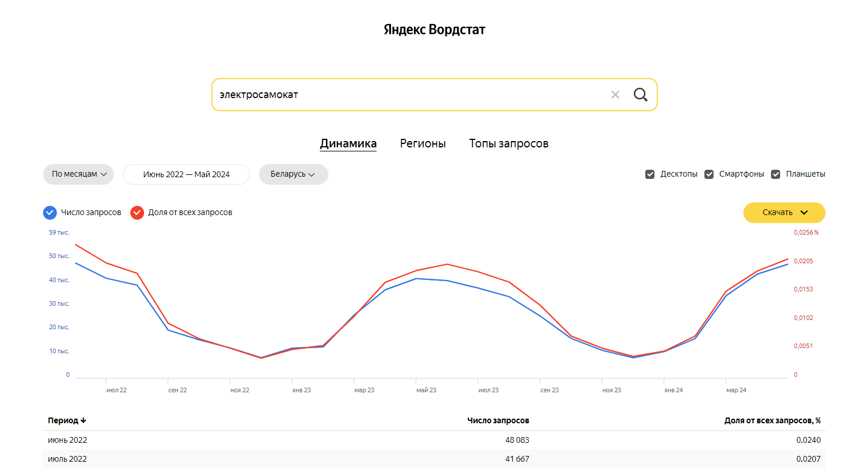Viewport: 868px width, 472px height.
Task: Open the Топы запросов tab
Action: [509, 143]
